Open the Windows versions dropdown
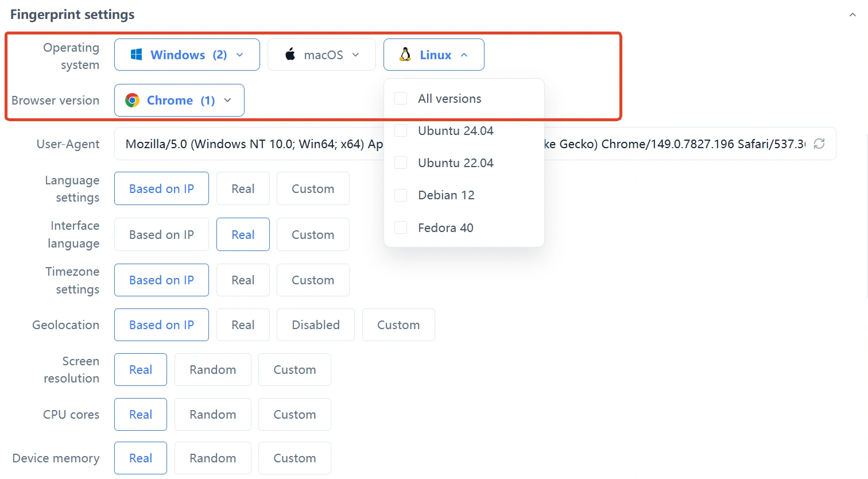This screenshot has height=479, width=868. [x=187, y=55]
